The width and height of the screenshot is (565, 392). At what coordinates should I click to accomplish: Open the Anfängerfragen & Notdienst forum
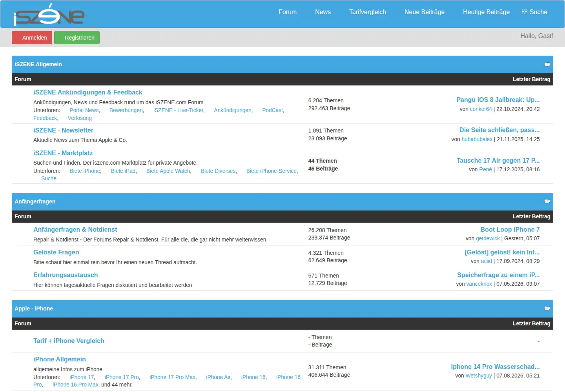pyautogui.click(x=75, y=229)
